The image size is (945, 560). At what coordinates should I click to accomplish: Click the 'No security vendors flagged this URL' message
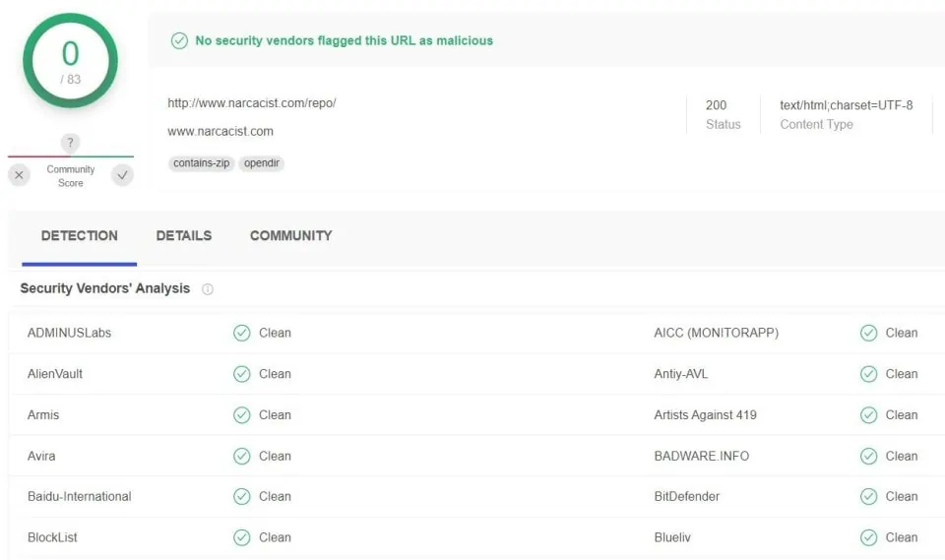click(x=345, y=40)
